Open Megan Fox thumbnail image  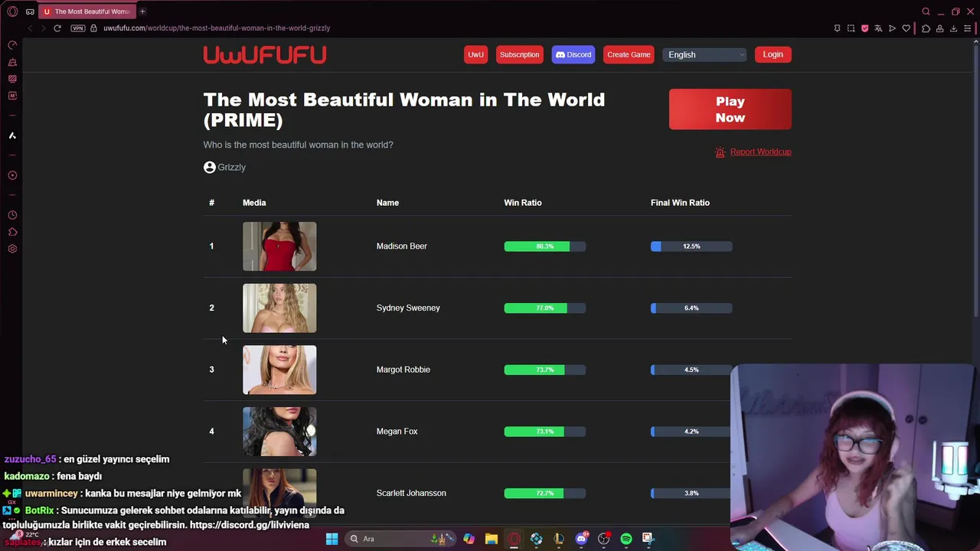(279, 432)
